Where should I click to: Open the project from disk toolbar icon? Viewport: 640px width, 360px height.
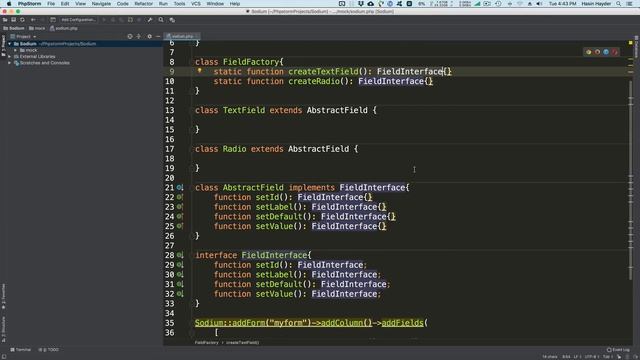click(5, 20)
